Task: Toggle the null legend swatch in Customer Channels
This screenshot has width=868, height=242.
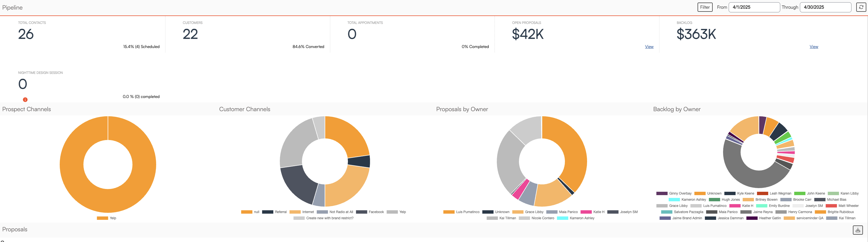Action: (247, 212)
